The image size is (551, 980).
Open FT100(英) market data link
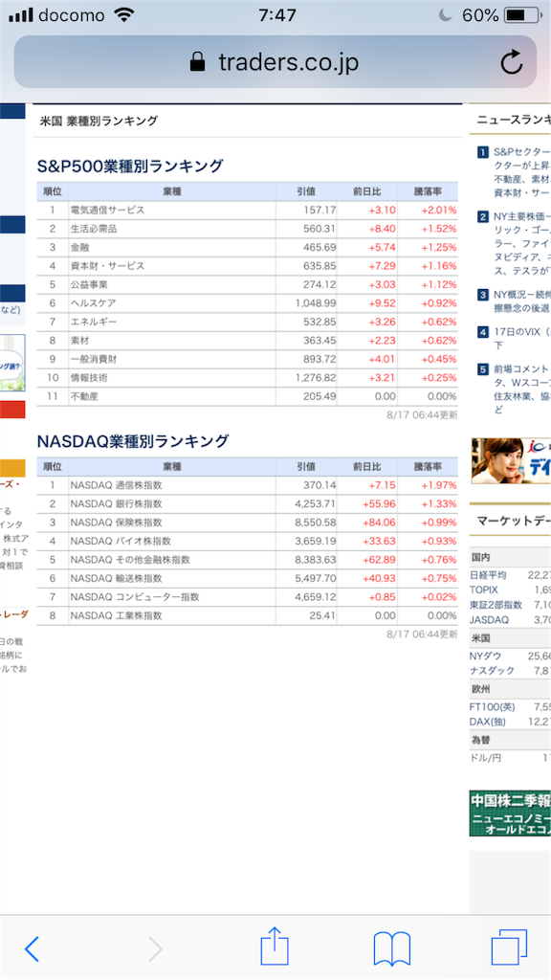(493, 707)
